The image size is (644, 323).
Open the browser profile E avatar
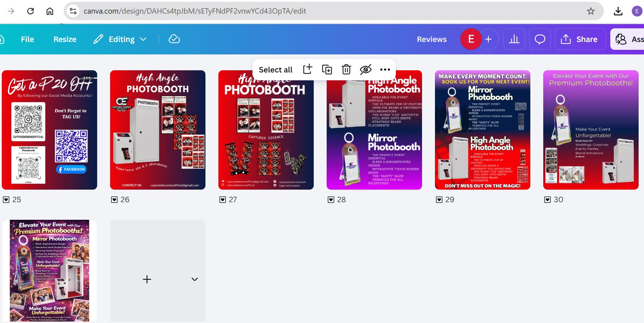(x=637, y=11)
